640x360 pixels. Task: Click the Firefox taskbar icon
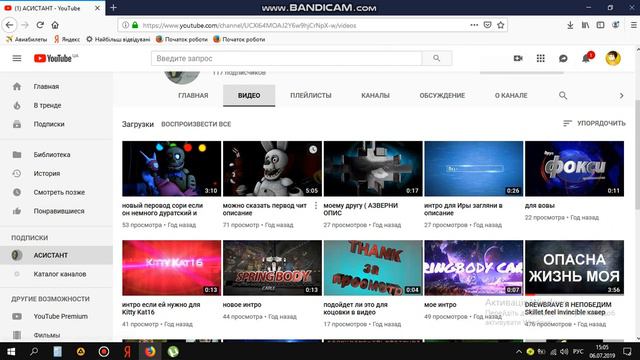150,351
